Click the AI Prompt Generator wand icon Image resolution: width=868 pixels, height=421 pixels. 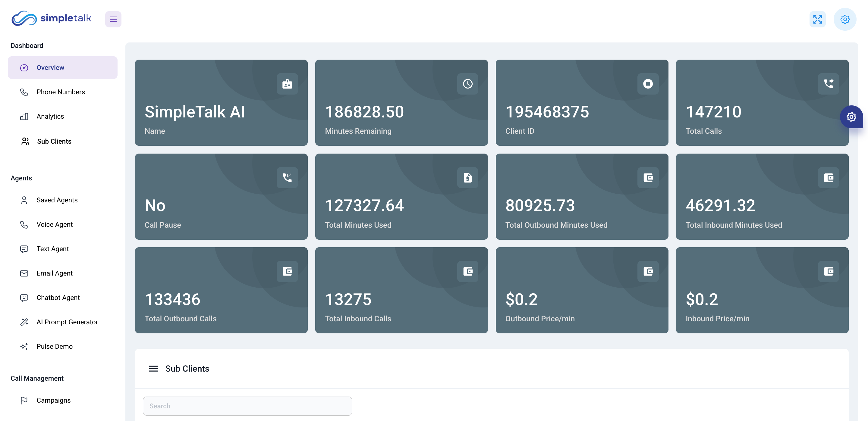point(25,322)
